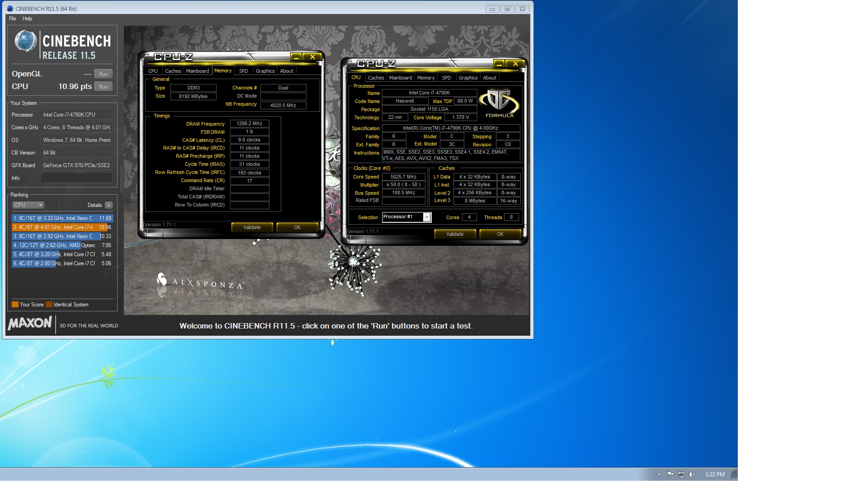868x488 pixels.
Task: Click the Core Voltage value 1.378 V
Action: click(461, 117)
